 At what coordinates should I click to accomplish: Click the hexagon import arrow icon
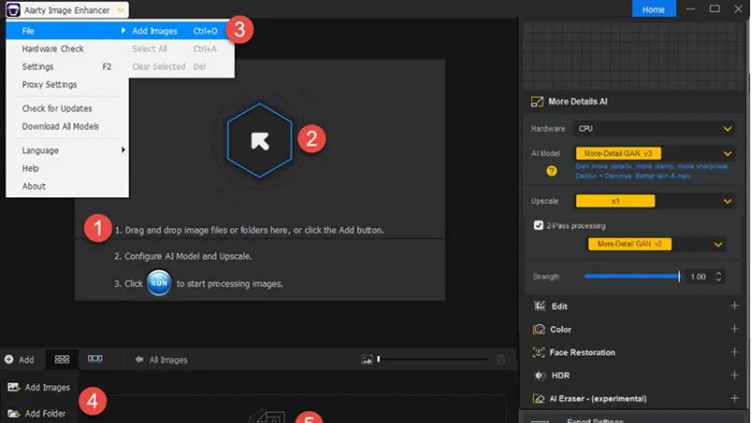tap(259, 141)
